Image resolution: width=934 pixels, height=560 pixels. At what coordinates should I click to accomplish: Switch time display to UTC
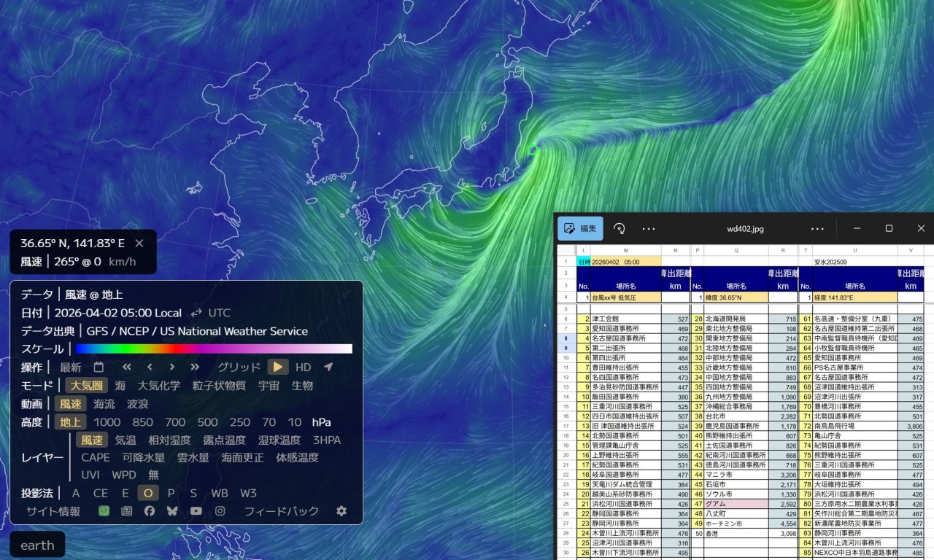219,313
